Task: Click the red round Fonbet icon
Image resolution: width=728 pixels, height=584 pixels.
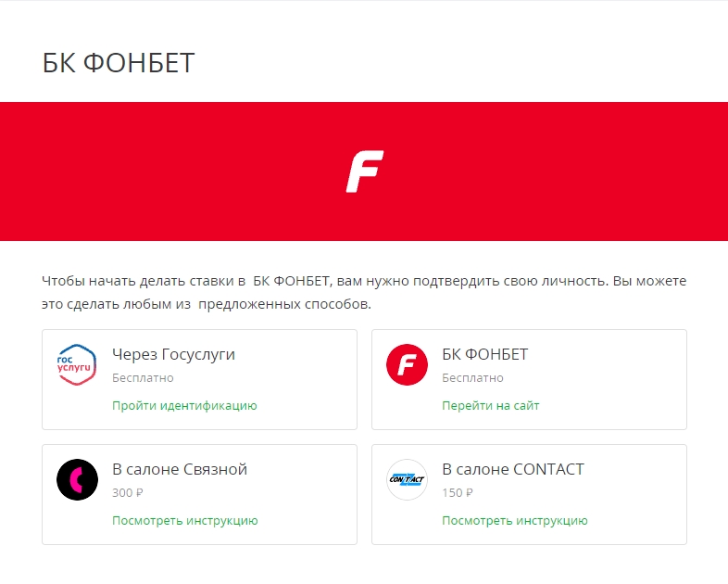Action: click(407, 365)
